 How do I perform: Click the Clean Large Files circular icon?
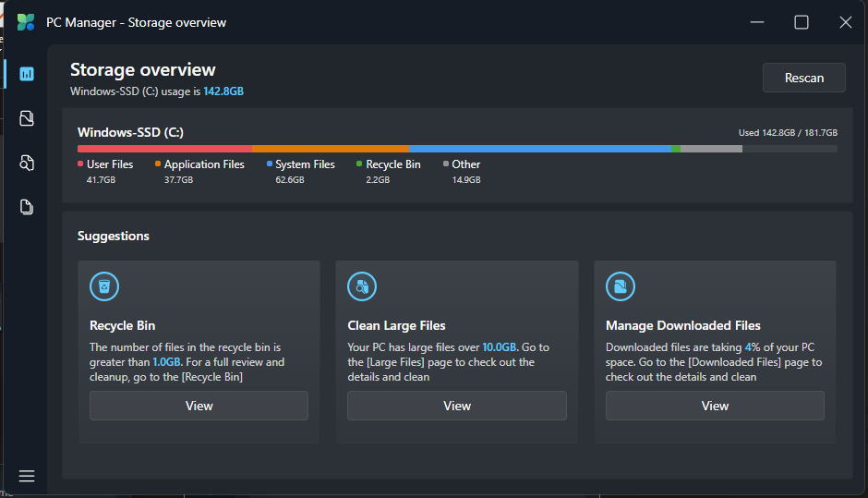coord(362,286)
